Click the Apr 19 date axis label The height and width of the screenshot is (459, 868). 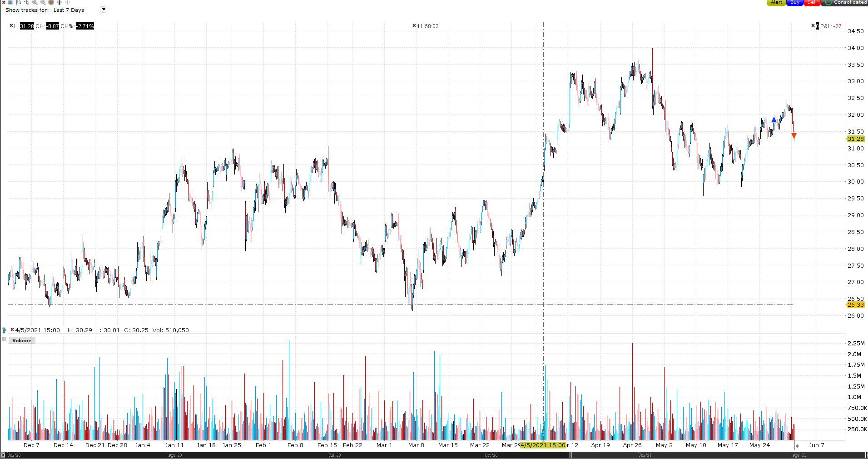click(x=600, y=445)
